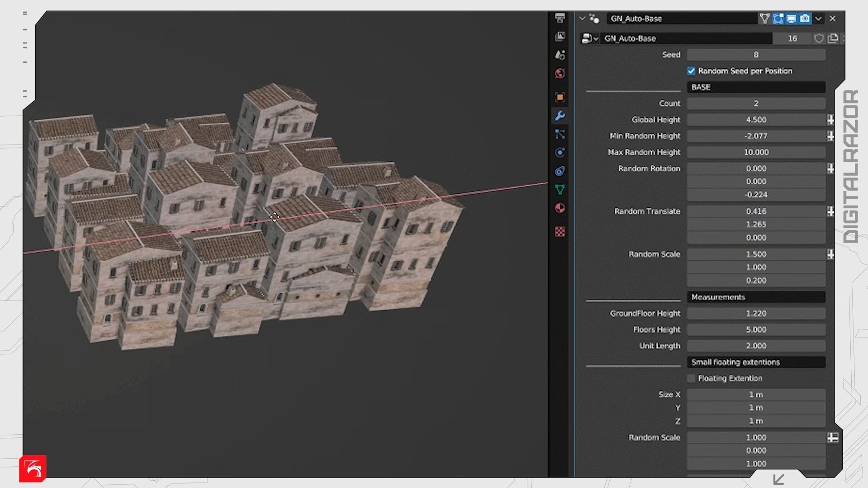The height and width of the screenshot is (488, 868).
Task: Open the Modifiers wrench tab
Action: (x=560, y=116)
